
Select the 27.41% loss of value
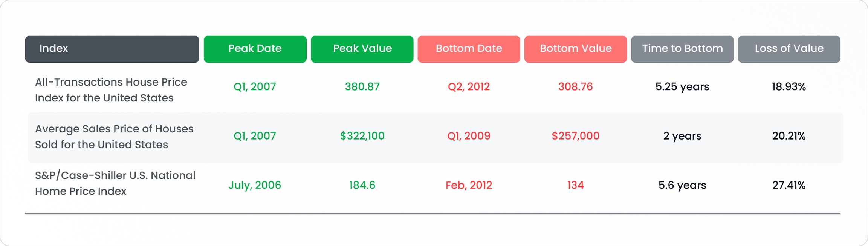tap(789, 185)
